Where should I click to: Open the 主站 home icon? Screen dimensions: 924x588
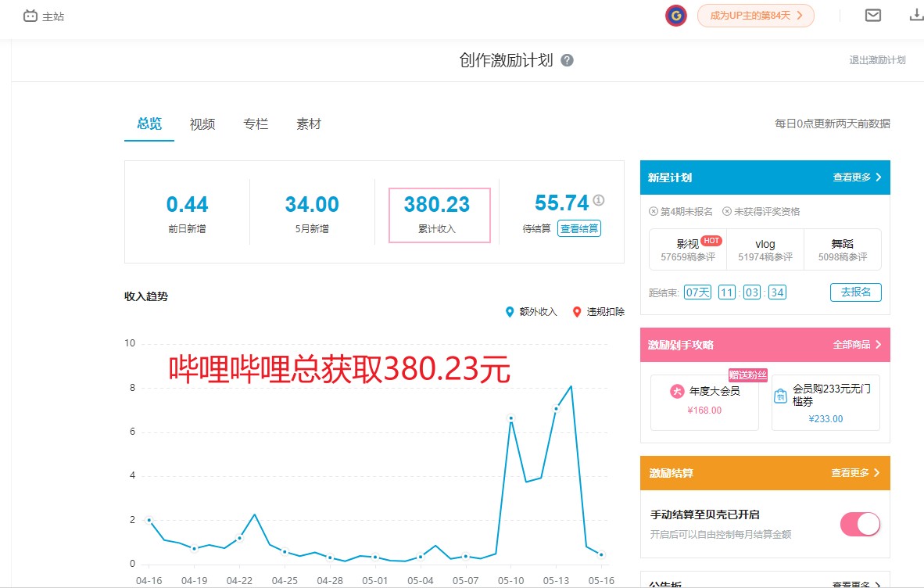coord(30,16)
